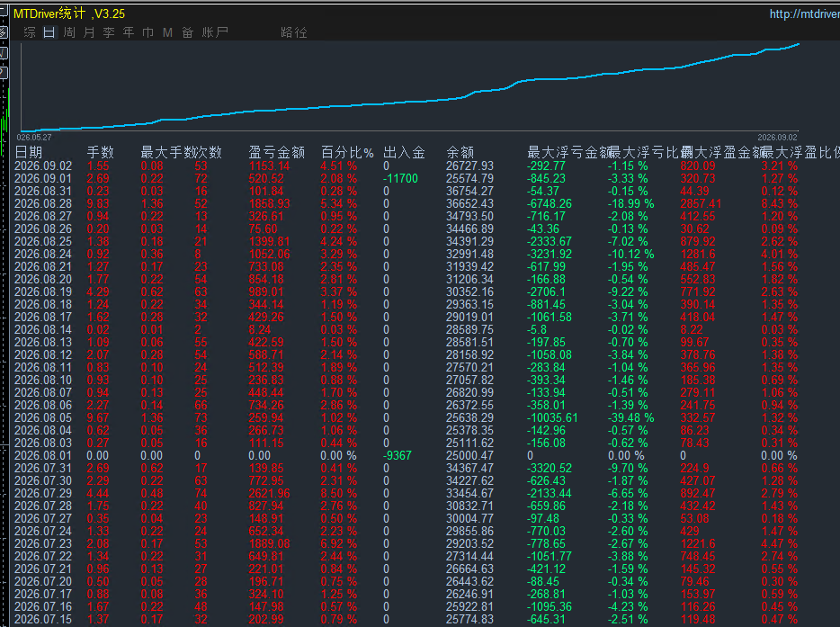The height and width of the screenshot is (627, 840).
Task: Select the M tab
Action: [167, 32]
